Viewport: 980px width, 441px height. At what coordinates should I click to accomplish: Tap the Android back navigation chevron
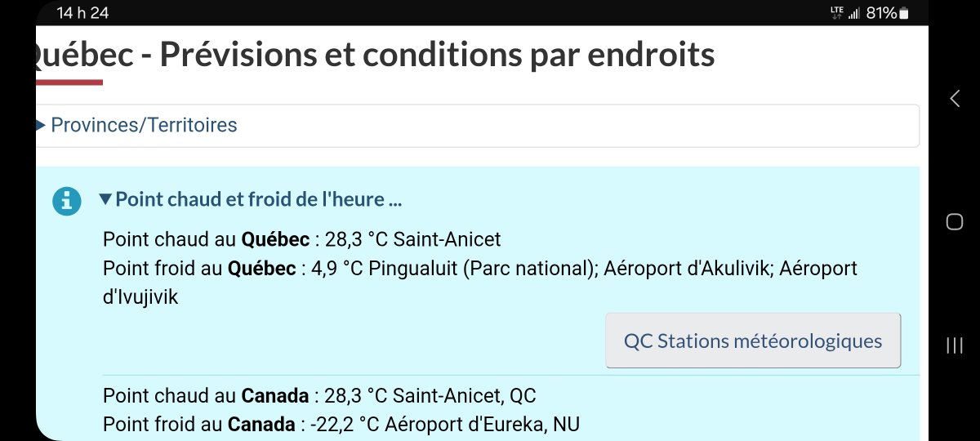[x=954, y=99]
